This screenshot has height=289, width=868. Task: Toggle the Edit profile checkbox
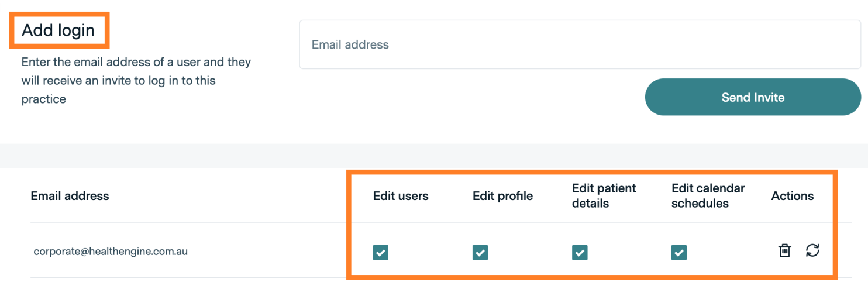480,252
